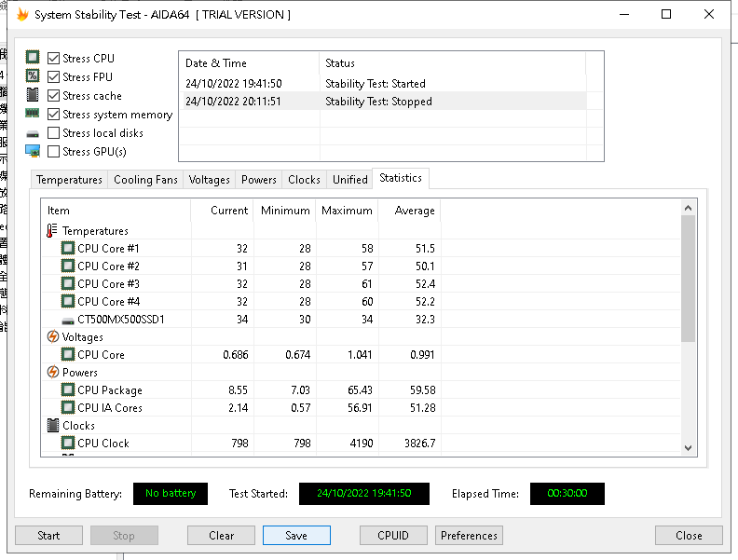Click the CPU Core #3 chip icon
This screenshot has height=560, width=738.
tap(68, 284)
